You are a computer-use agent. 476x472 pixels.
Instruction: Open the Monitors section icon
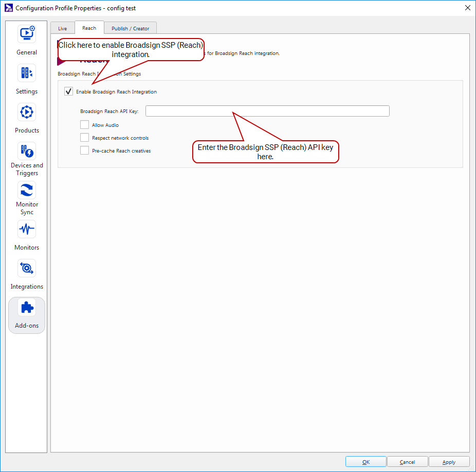tap(27, 229)
